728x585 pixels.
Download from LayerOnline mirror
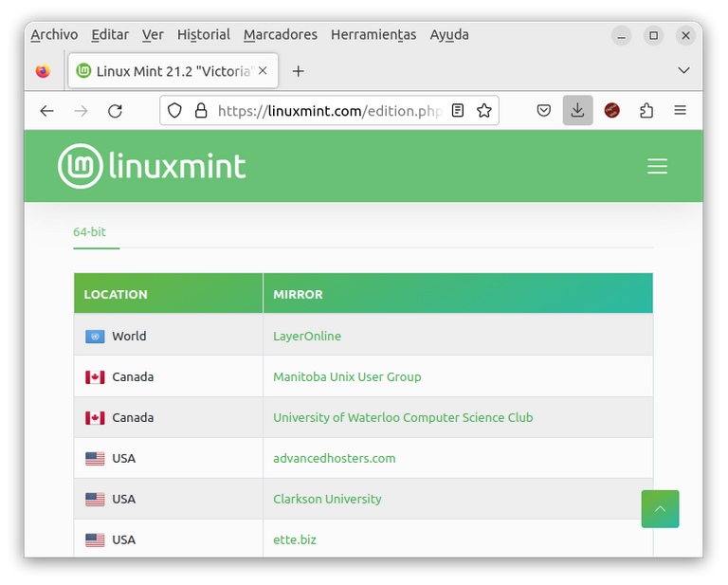pyautogui.click(x=307, y=337)
